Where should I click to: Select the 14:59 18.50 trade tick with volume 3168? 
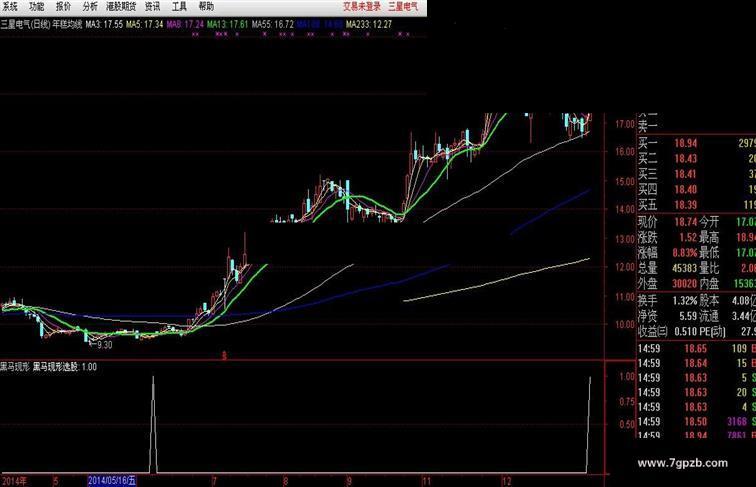click(x=697, y=421)
